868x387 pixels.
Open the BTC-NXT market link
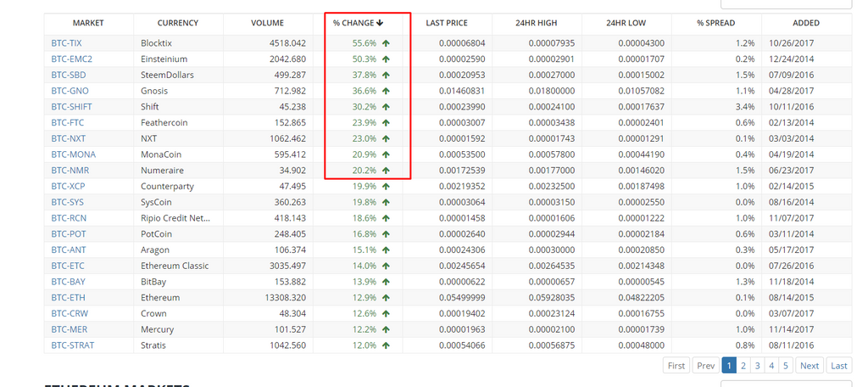[68, 138]
